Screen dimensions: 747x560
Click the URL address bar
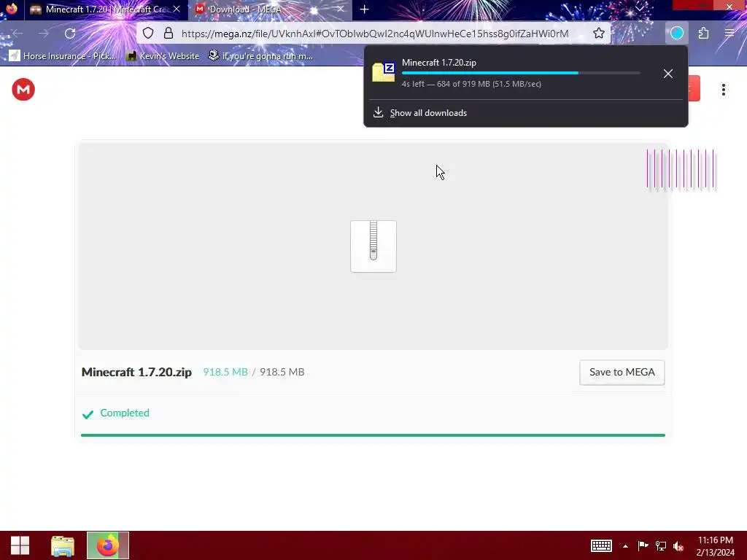pyautogui.click(x=375, y=34)
